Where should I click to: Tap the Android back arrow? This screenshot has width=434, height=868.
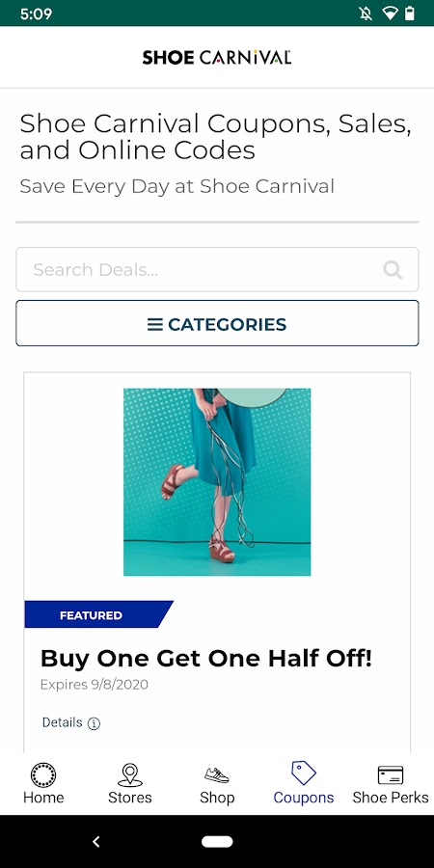pyautogui.click(x=95, y=841)
